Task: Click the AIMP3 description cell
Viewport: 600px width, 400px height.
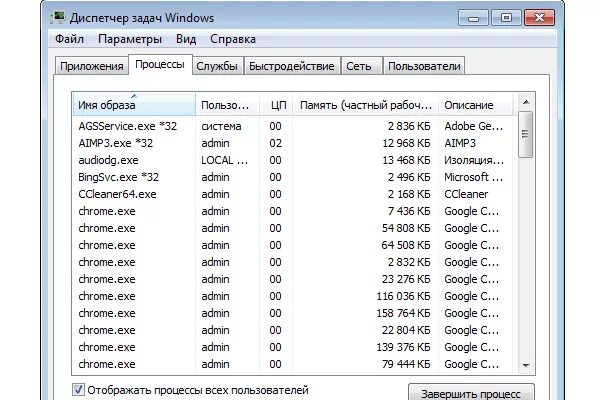Action: (460, 143)
